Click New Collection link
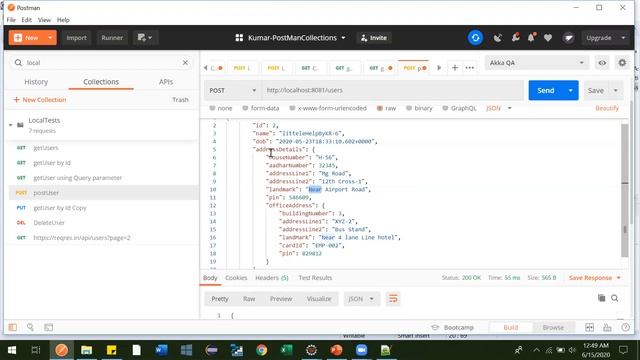This screenshot has width=640, height=360. [40, 100]
